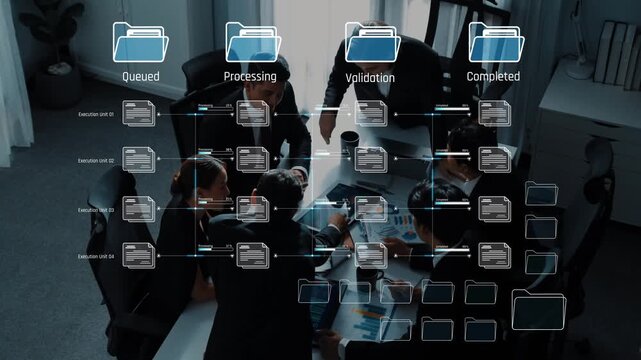Click the Completed column label

pos(493,76)
